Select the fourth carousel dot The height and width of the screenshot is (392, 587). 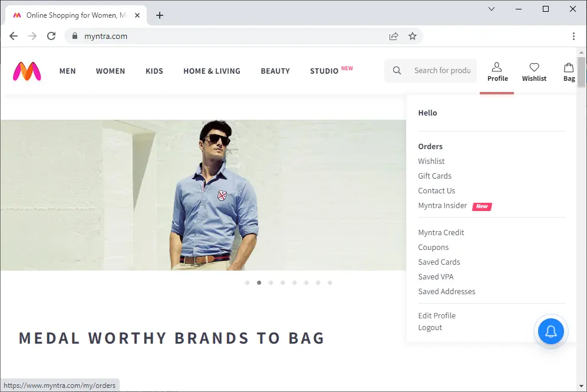tap(283, 283)
